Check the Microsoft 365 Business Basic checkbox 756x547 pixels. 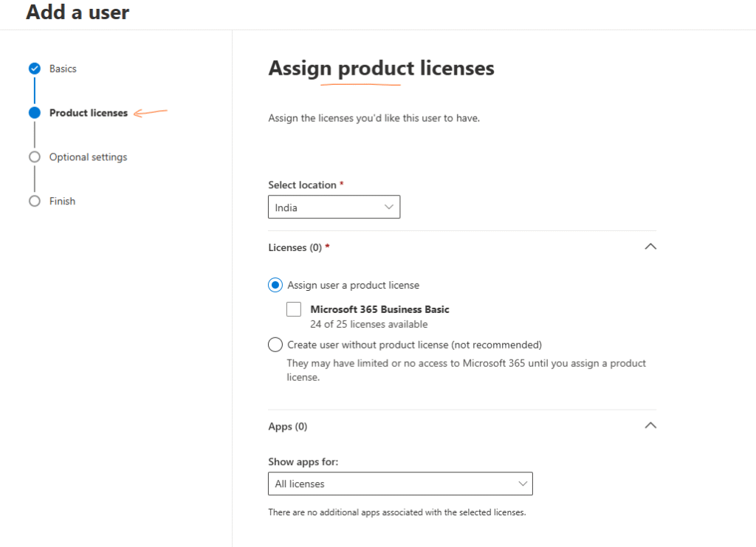click(294, 309)
